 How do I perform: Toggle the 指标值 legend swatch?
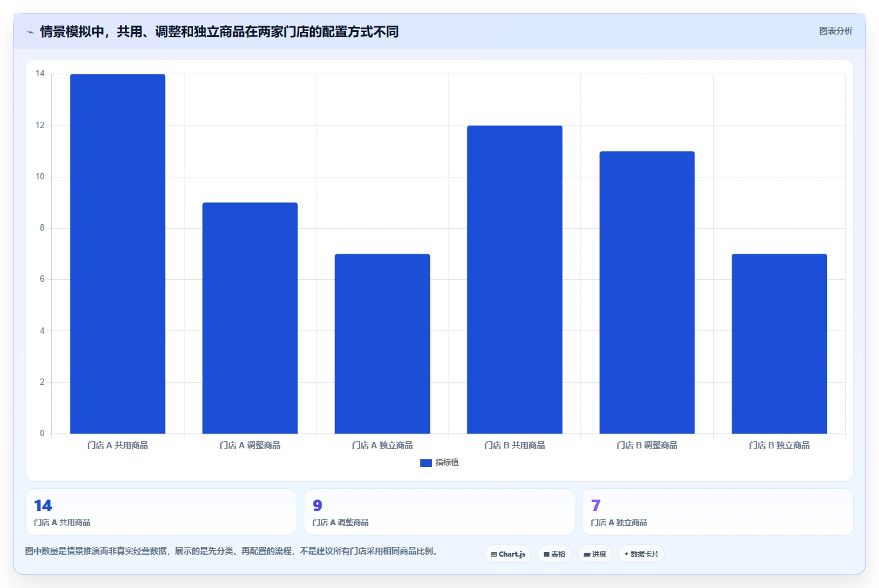coord(426,462)
